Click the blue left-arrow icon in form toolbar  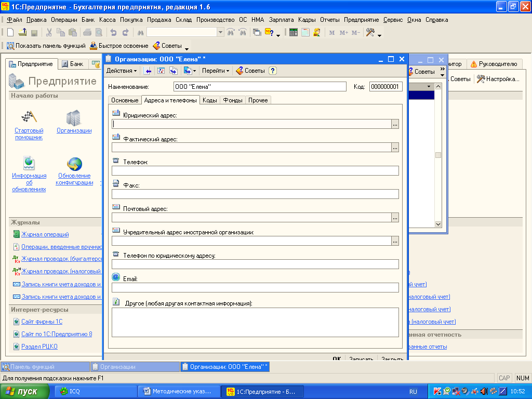(x=147, y=71)
